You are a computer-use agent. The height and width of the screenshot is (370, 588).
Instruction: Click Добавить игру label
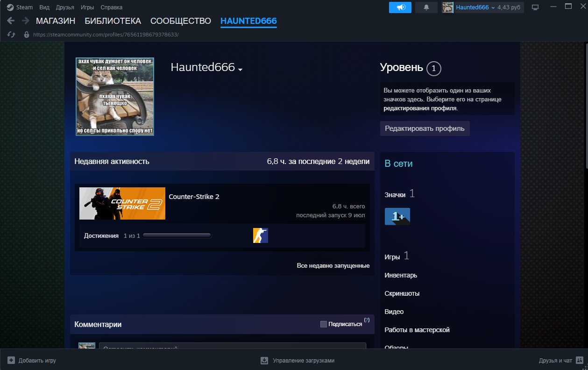[37, 361]
